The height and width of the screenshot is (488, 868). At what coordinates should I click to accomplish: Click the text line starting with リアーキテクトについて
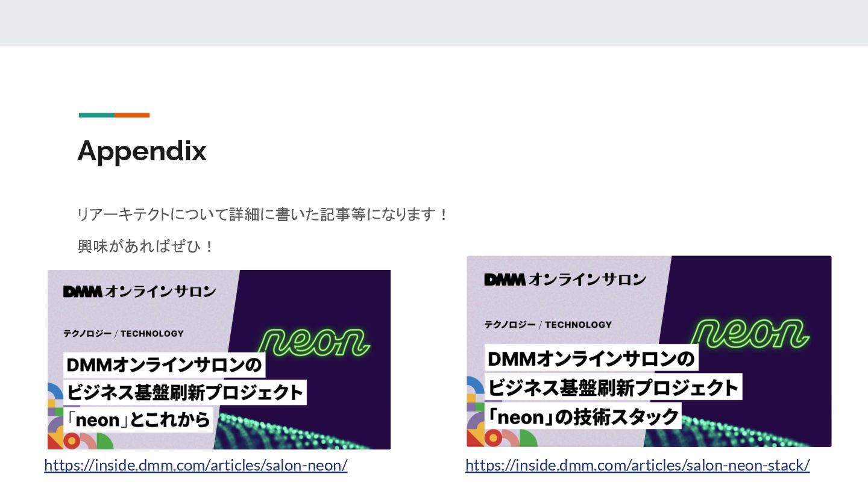[x=263, y=214]
